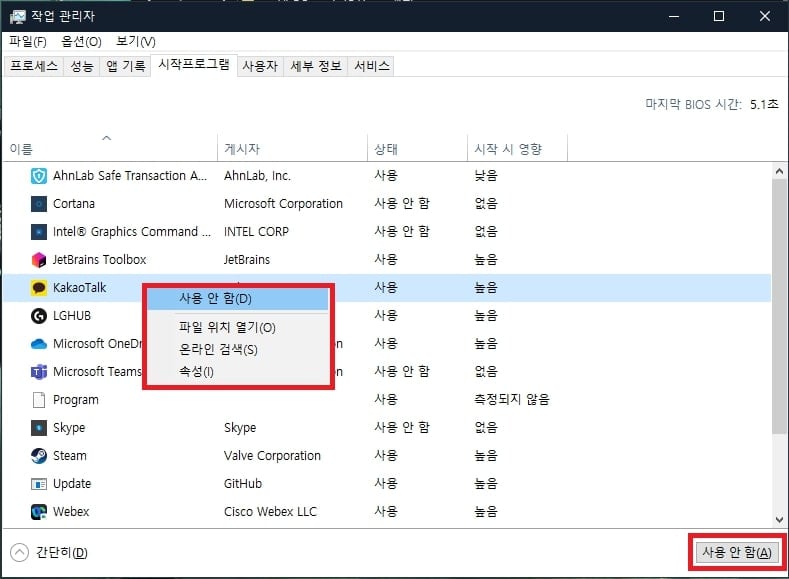The height and width of the screenshot is (579, 789).
Task: Click the Cortana app icon
Action: coord(39,204)
